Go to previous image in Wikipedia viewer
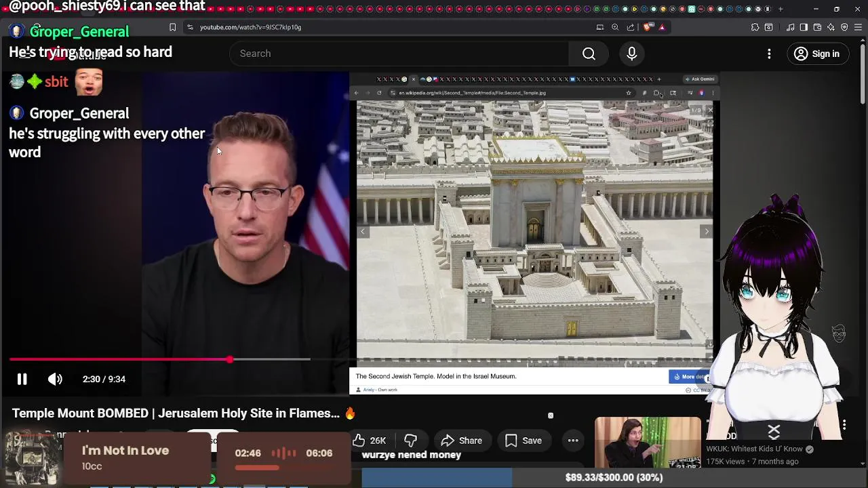This screenshot has height=488, width=868. click(363, 232)
